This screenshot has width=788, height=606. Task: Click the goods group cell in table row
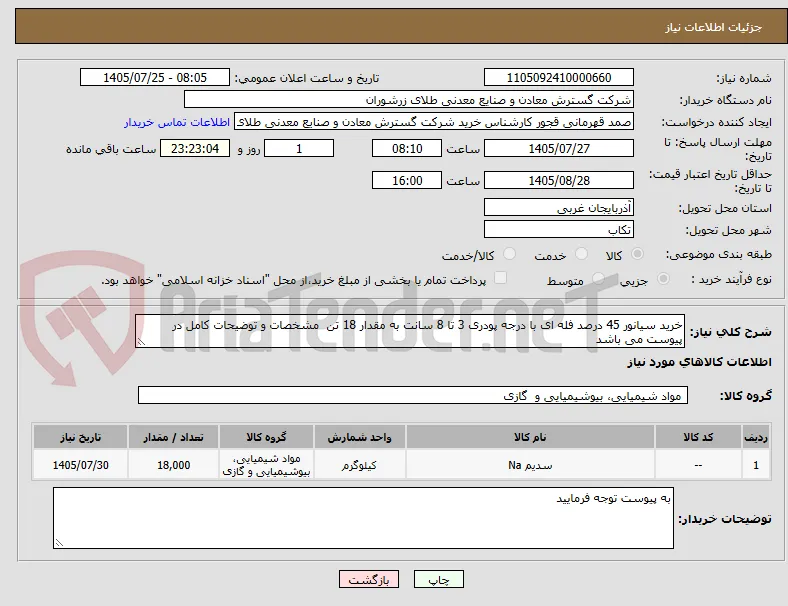coord(266,465)
